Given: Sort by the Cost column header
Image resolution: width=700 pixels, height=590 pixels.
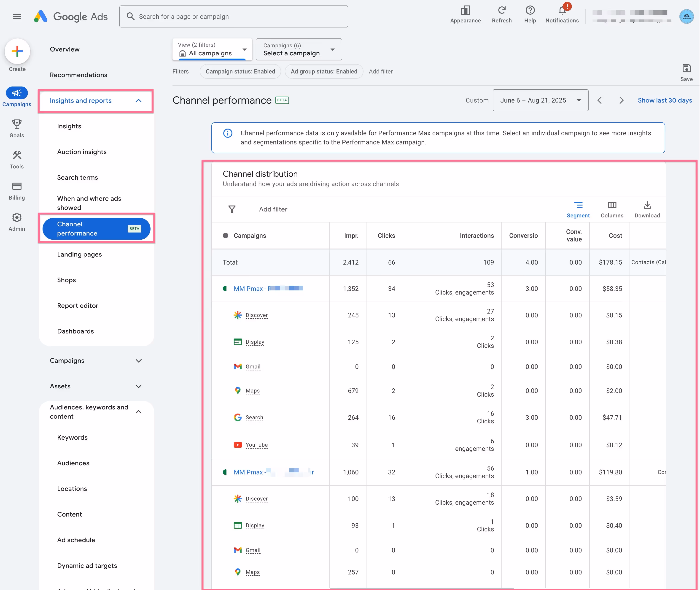Looking at the screenshot, I should 615,235.
